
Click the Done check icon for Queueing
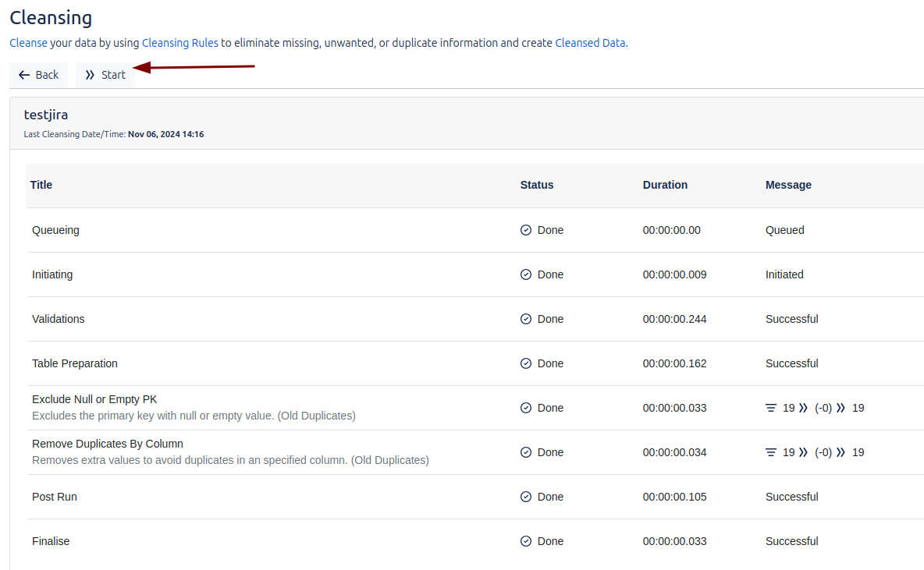coord(526,230)
